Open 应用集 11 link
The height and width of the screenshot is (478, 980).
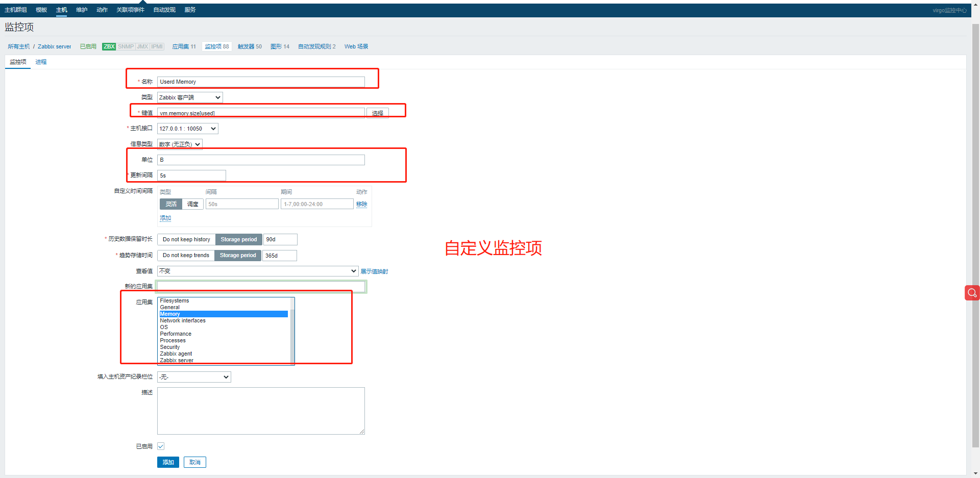pyautogui.click(x=184, y=46)
